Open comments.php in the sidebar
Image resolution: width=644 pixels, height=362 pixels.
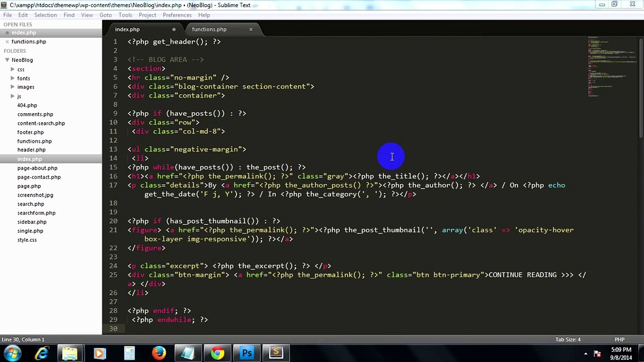(x=35, y=114)
